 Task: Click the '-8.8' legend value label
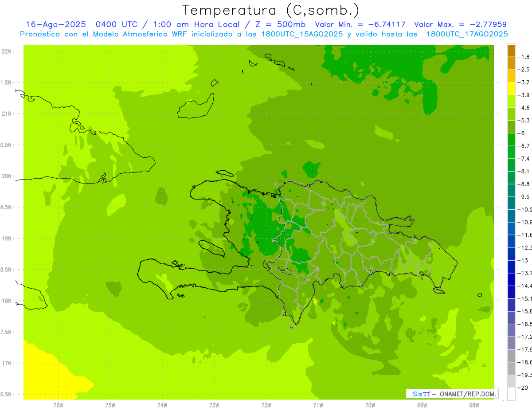pos(524,184)
